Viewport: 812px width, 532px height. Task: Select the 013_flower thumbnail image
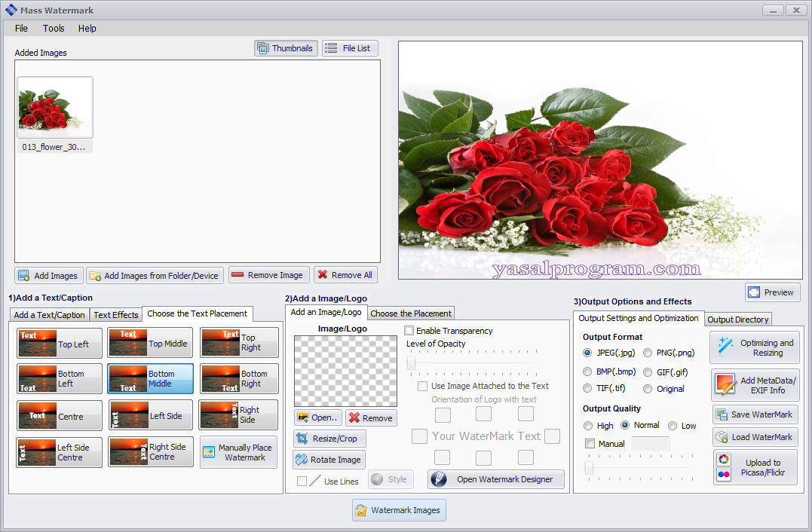pos(55,108)
